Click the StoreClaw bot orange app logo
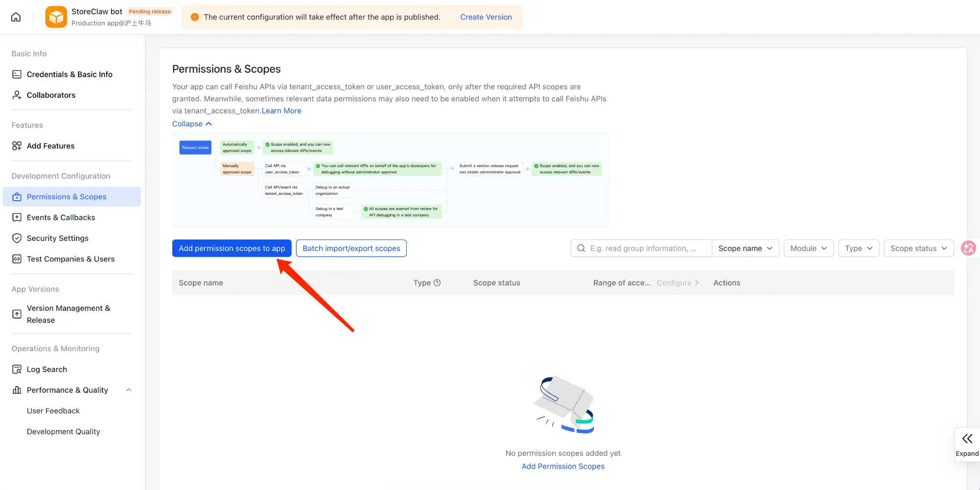This screenshot has height=490, width=980. pyautogui.click(x=56, y=17)
